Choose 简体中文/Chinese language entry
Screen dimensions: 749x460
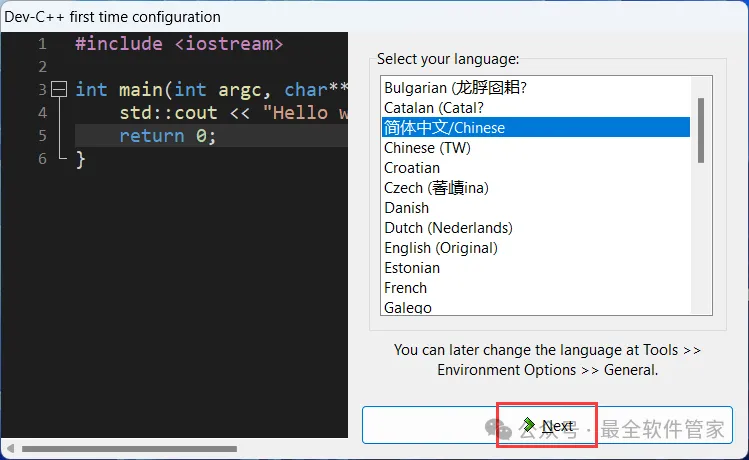tap(535, 128)
